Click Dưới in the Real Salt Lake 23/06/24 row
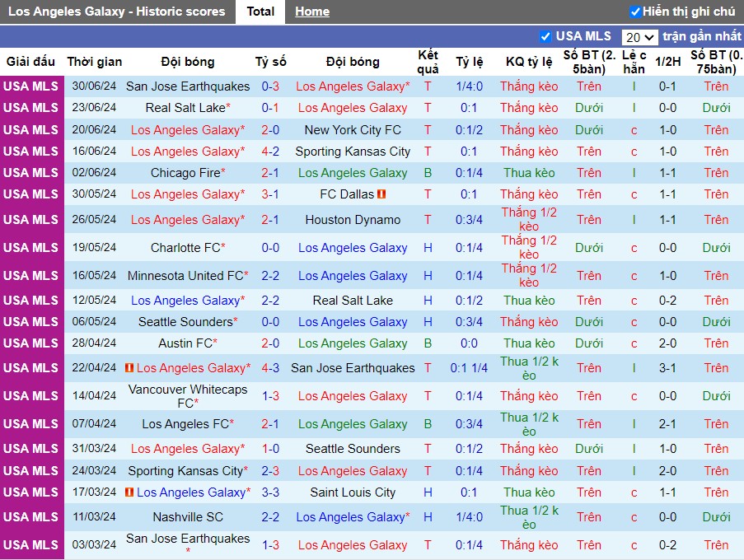 (x=589, y=108)
